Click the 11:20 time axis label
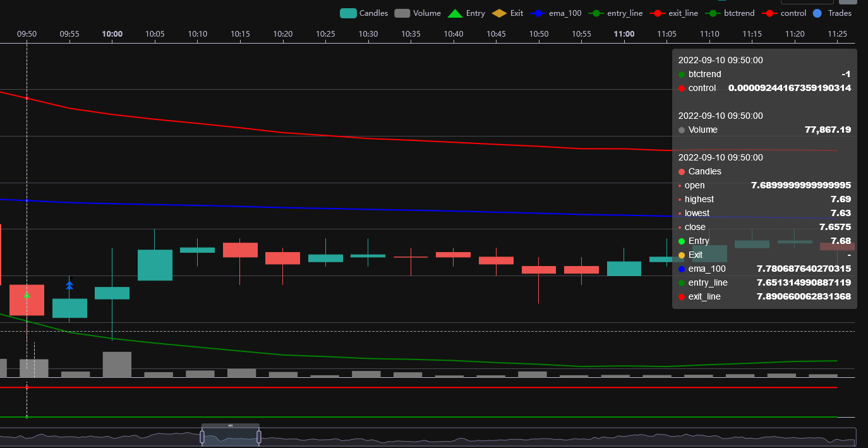868x448 pixels. (x=795, y=33)
